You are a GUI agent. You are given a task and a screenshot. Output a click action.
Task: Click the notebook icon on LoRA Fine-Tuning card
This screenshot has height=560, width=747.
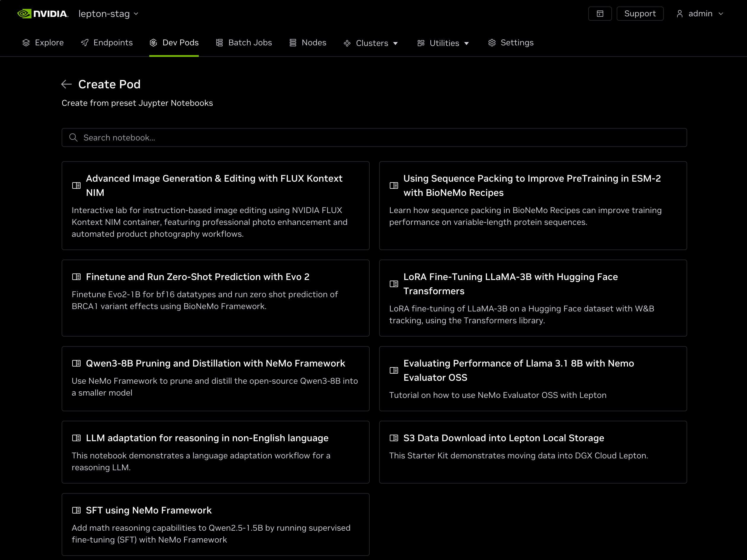394,284
